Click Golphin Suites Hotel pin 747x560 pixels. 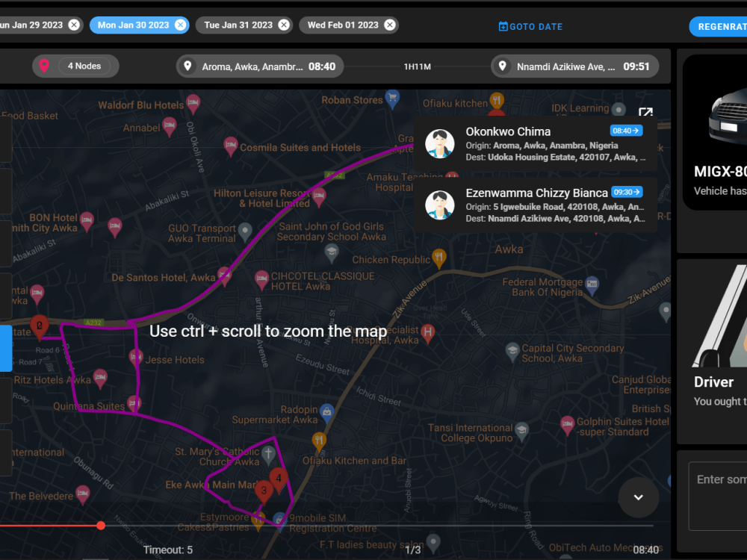(567, 424)
